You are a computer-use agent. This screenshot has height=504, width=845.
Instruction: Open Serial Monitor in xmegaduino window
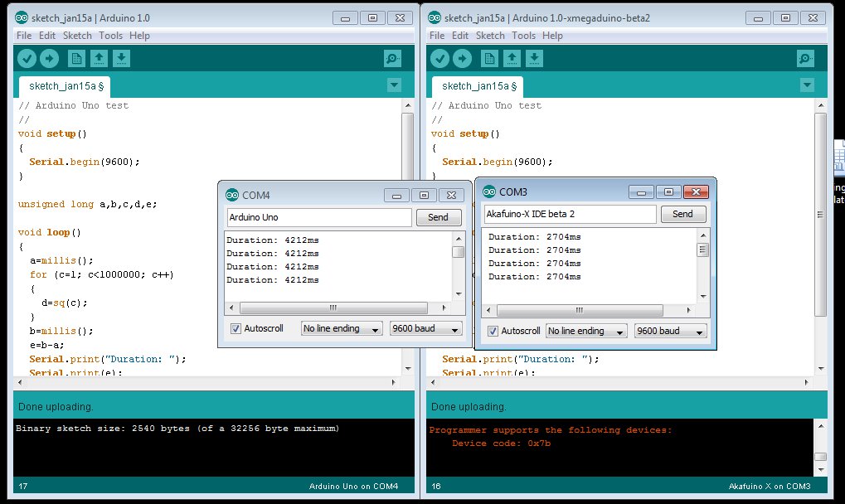point(805,58)
